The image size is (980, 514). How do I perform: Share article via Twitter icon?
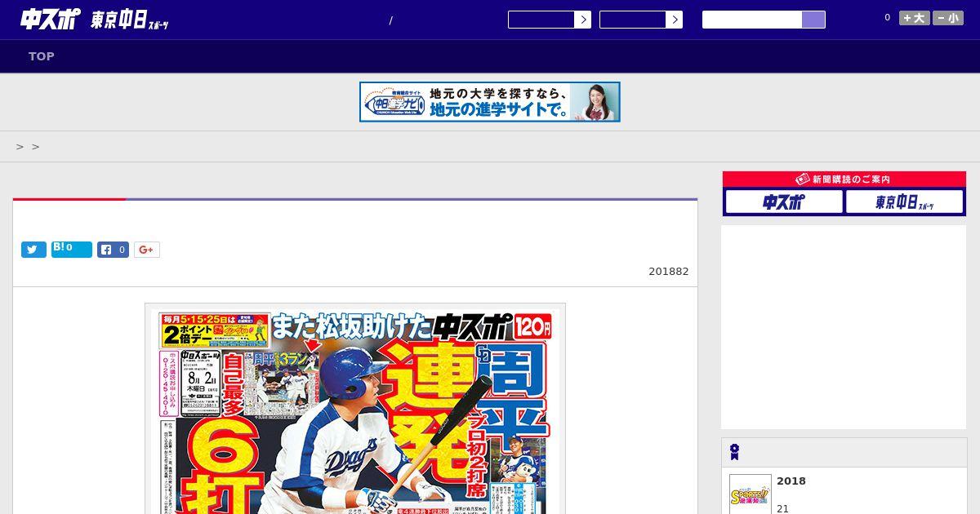(33, 250)
